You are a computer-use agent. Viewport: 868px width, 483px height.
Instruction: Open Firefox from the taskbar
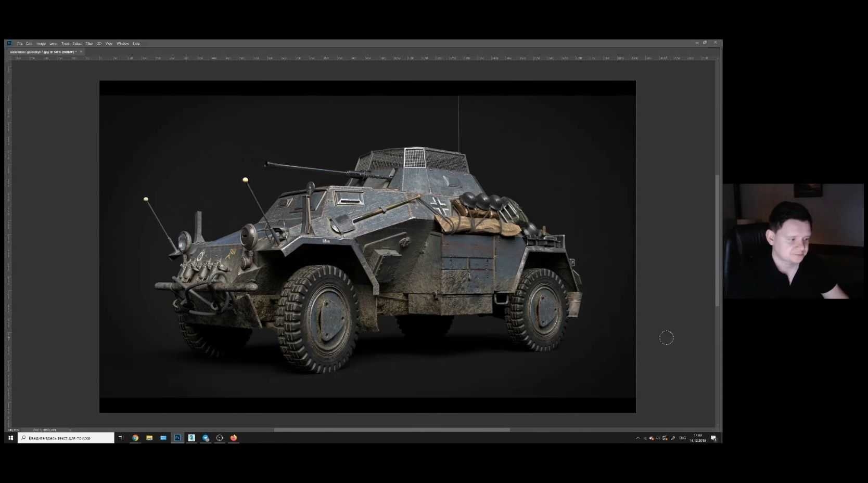[x=234, y=438]
